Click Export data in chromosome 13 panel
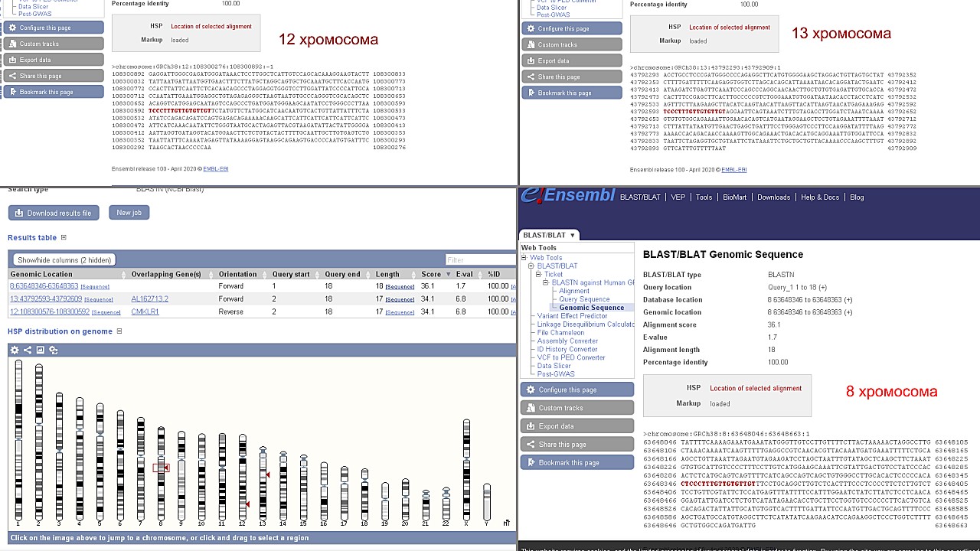Screen dimensions: 980x551 (572, 60)
